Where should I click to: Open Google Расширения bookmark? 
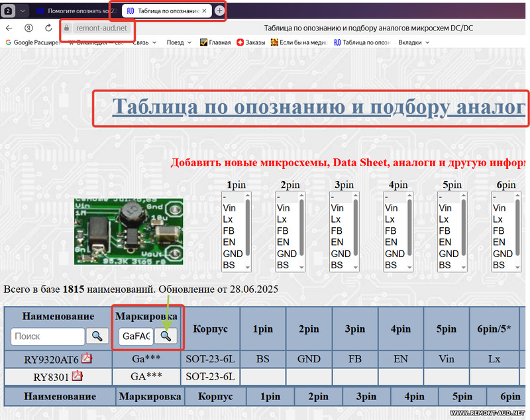click(32, 42)
